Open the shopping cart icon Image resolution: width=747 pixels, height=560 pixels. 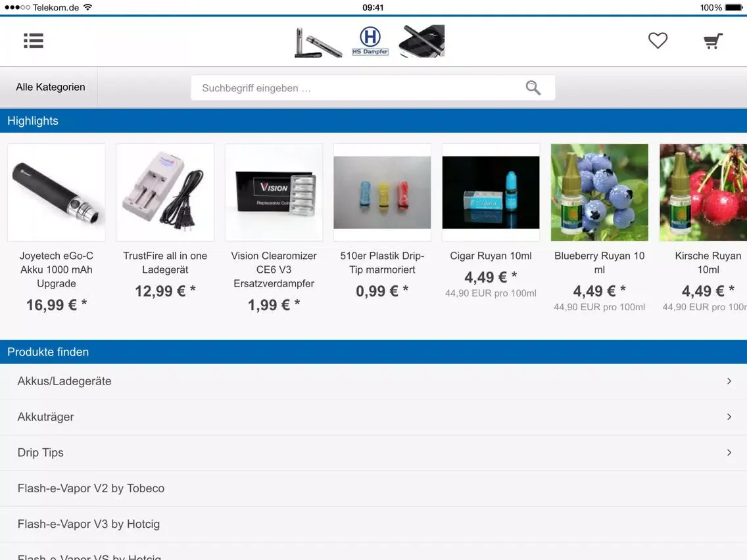[x=713, y=41]
